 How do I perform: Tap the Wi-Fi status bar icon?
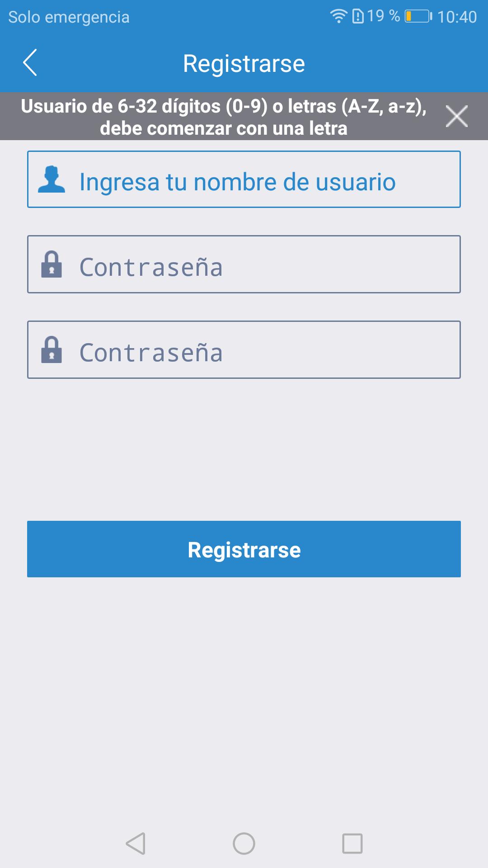click(x=338, y=16)
